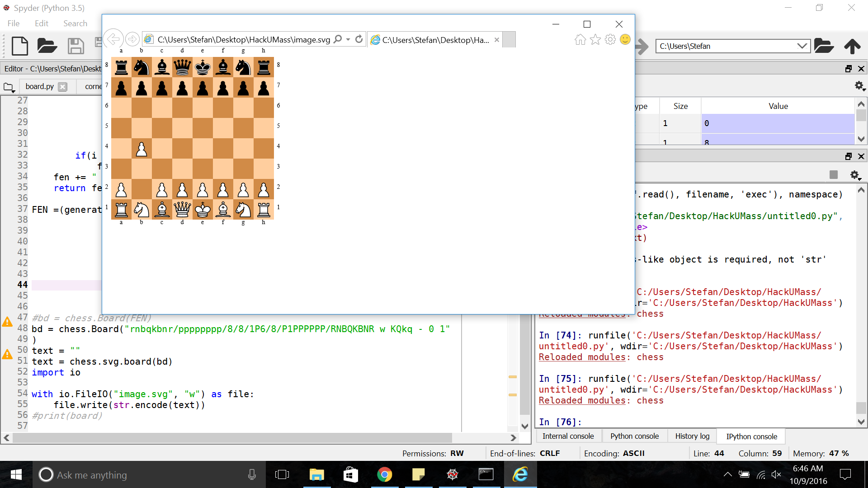Click the editor horizontal scrollbar
The height and width of the screenshot is (488, 868).
232,437
